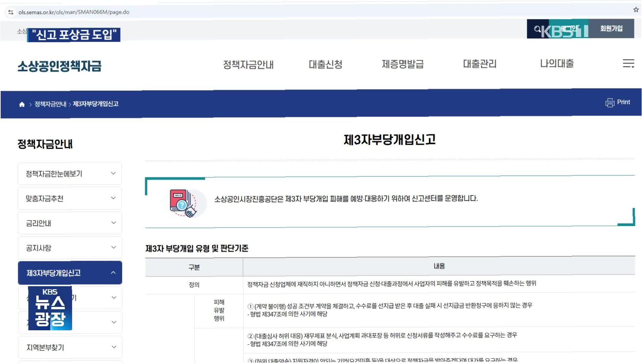
Task: Open the 제증명발급 top menu
Action: tap(403, 64)
